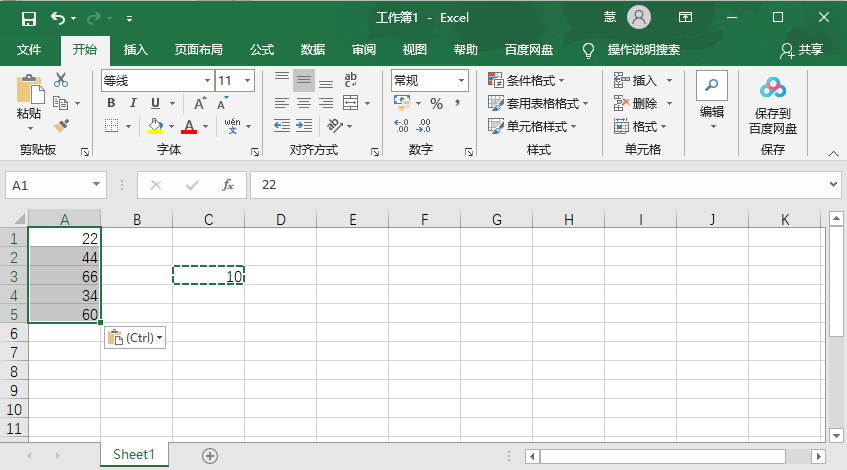Open the 公式 ribbon tab
847x470 pixels.
click(x=262, y=49)
